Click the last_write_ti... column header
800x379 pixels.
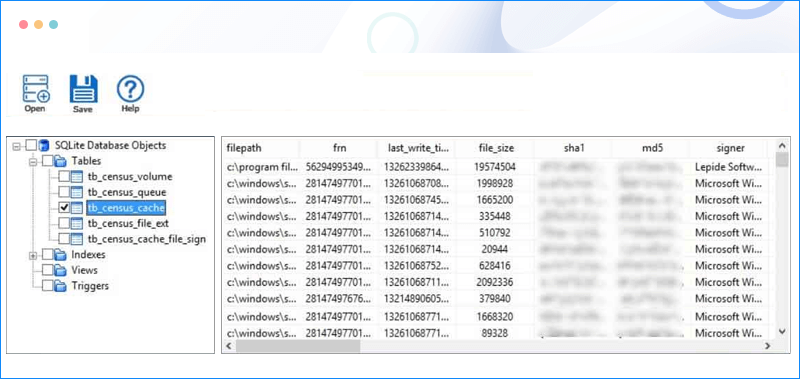417,148
